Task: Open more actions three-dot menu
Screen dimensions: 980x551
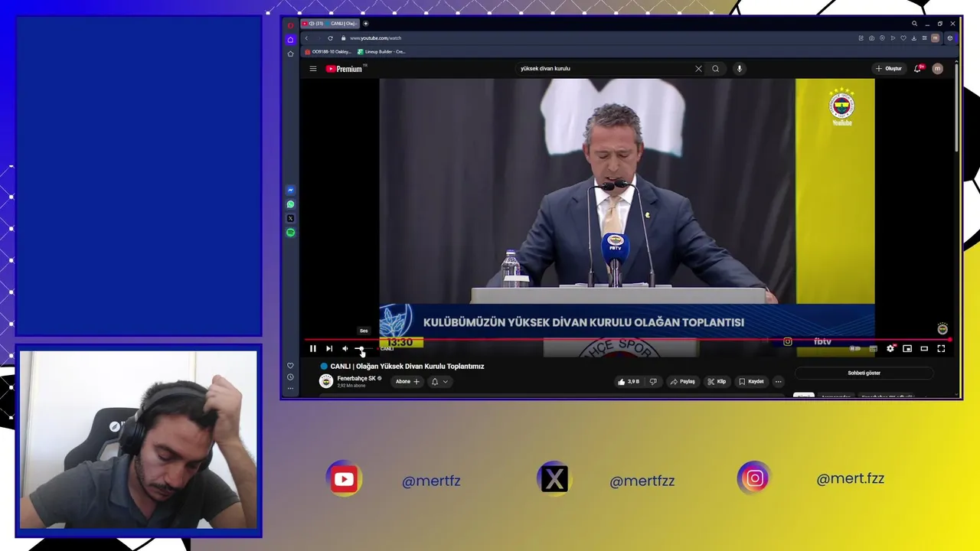Action: click(779, 381)
